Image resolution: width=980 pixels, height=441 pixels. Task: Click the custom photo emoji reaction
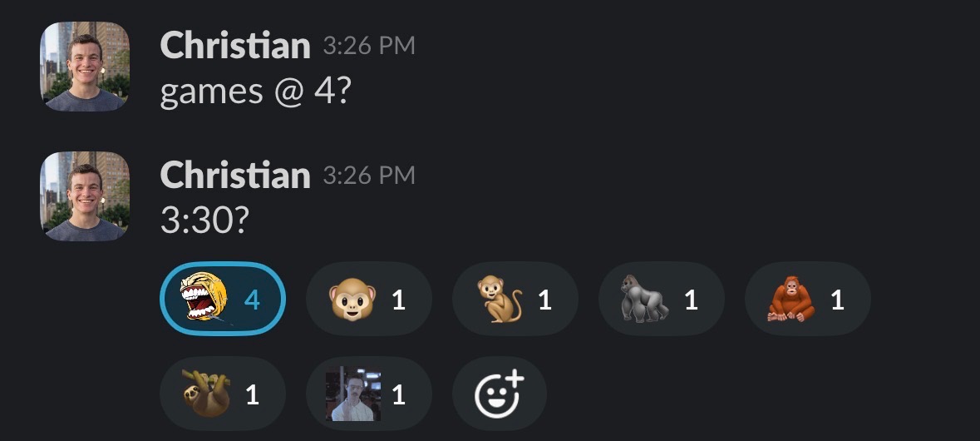pos(369,394)
